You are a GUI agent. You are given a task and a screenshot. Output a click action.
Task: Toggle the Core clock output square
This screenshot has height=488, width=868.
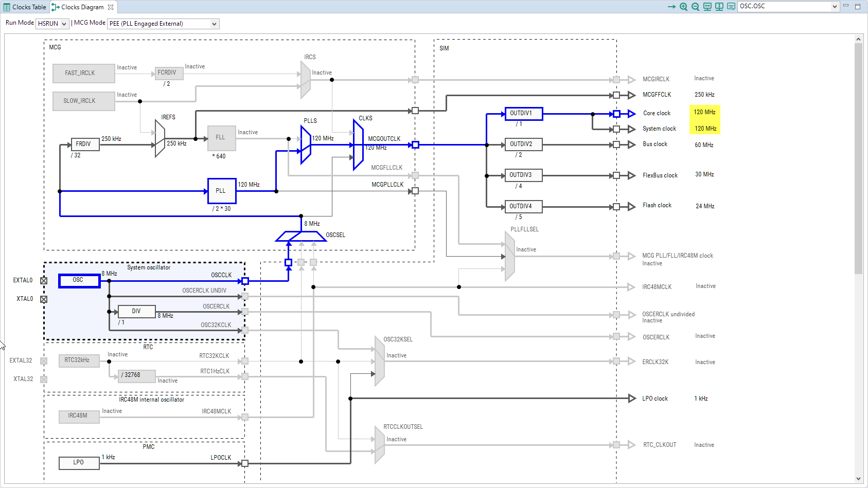click(616, 114)
